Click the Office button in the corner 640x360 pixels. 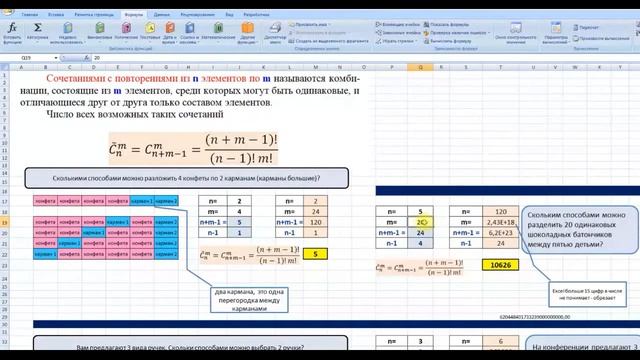(7, 11)
